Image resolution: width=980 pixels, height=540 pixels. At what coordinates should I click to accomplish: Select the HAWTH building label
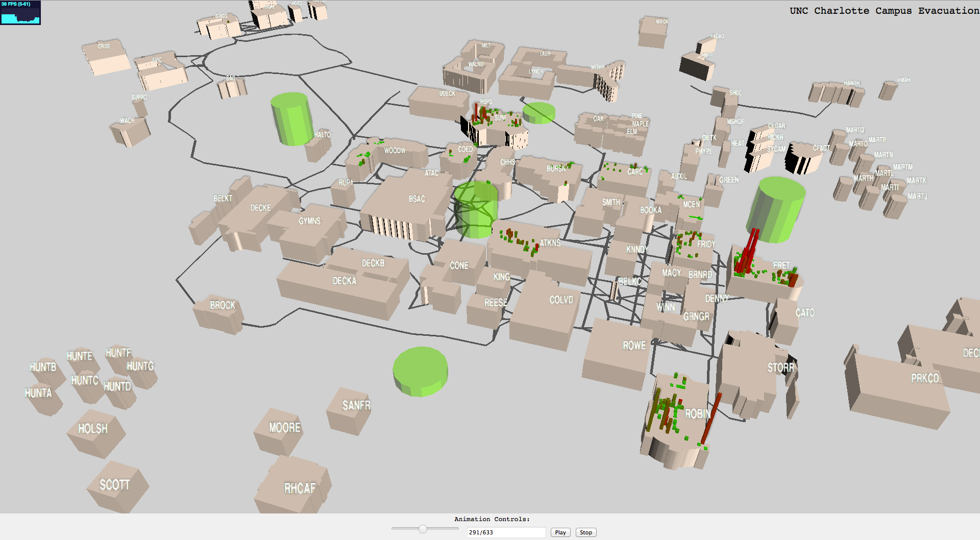(x=851, y=83)
